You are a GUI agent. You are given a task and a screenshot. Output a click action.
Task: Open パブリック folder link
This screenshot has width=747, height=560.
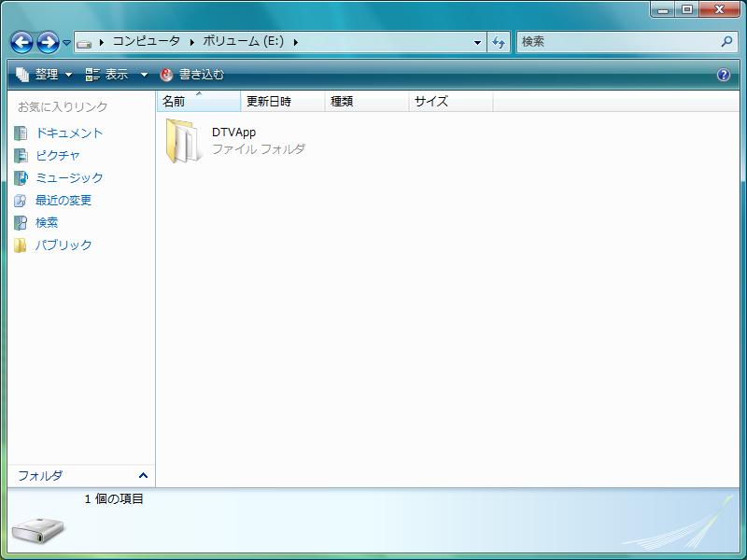[x=63, y=245]
